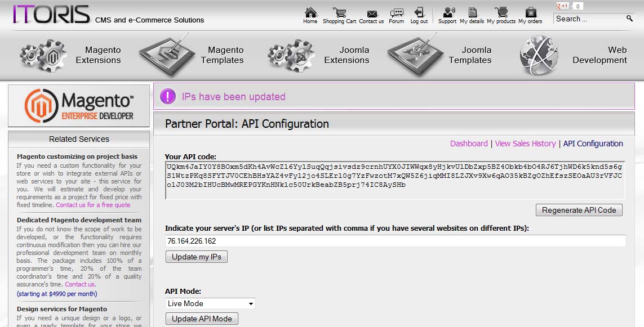Screen dimensions: 644x327
Task: Open Web Development menu
Action: pyautogui.click(x=599, y=55)
